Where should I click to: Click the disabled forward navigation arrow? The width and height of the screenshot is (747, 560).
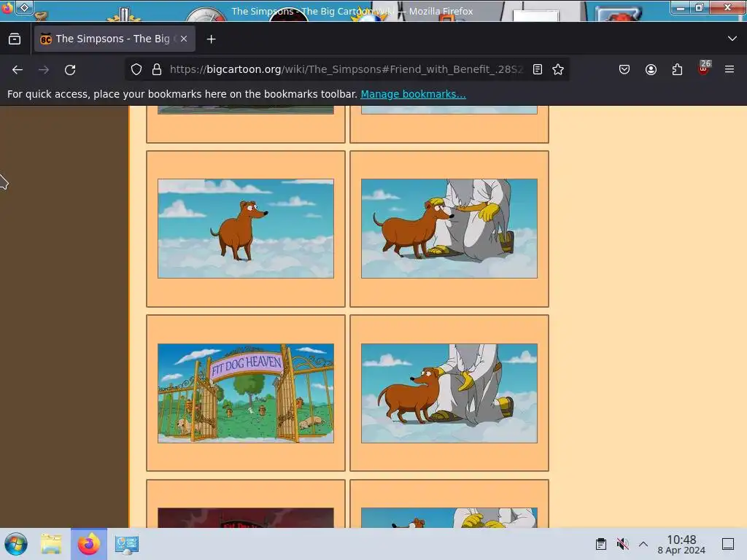[x=44, y=69]
